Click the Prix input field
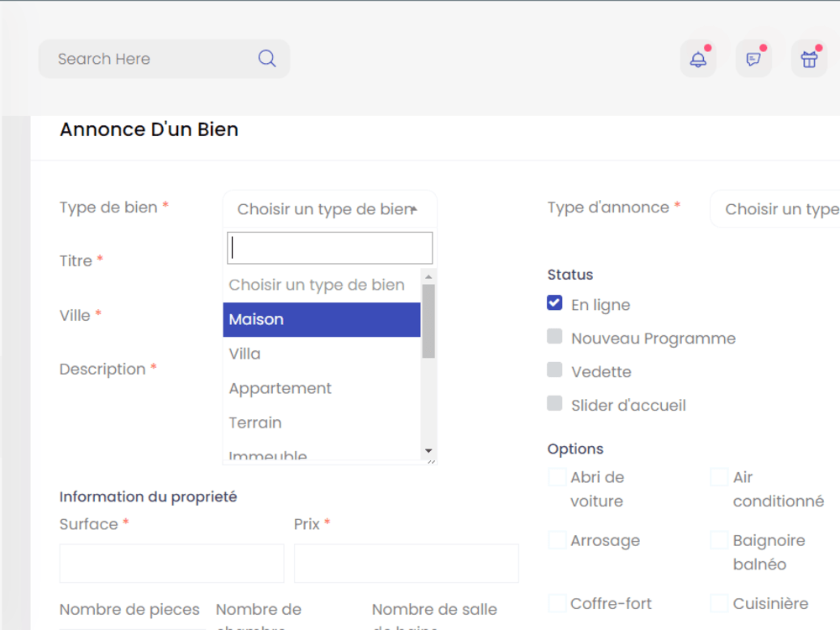 (406, 564)
